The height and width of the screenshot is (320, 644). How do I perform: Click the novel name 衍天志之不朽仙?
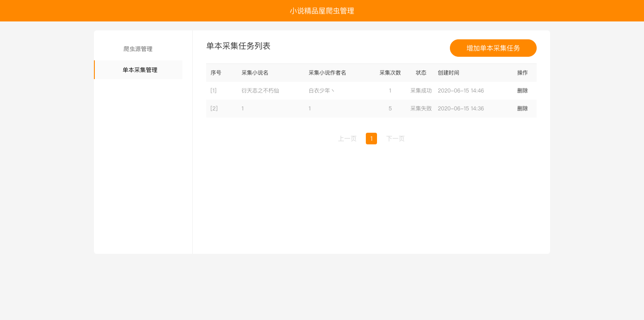point(260,90)
